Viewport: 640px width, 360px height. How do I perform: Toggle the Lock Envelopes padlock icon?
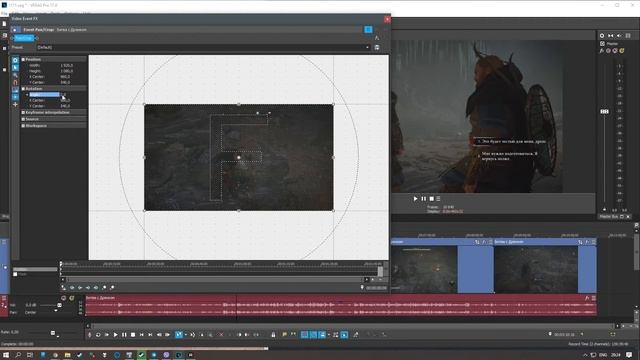pyautogui.click(x=273, y=335)
